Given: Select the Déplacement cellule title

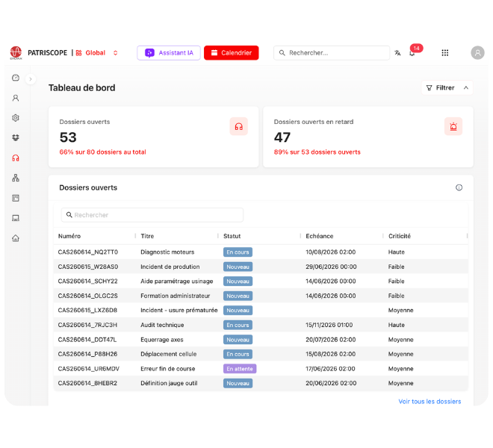Looking at the screenshot, I should (169, 355).
